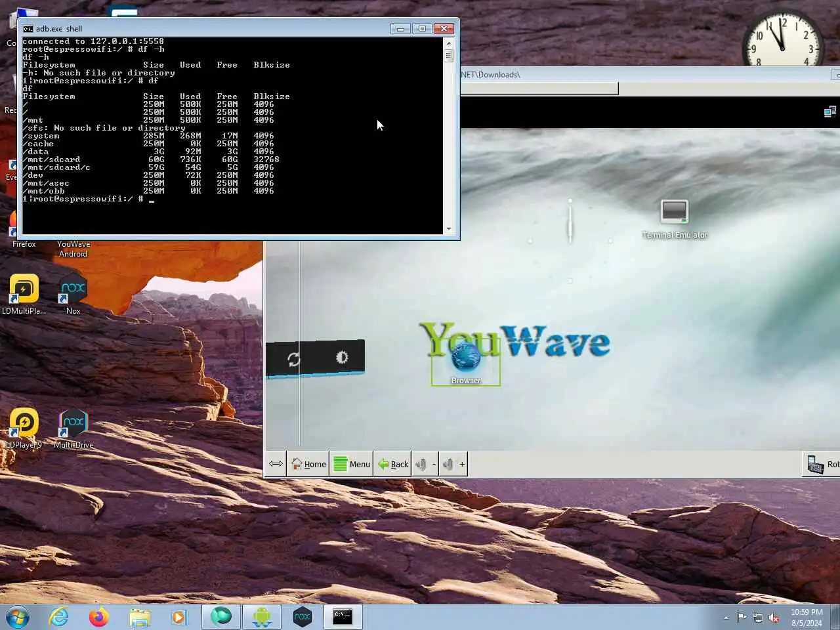
Task: Click the resize arrows button in YouWave toolbar
Action: [x=276, y=464]
